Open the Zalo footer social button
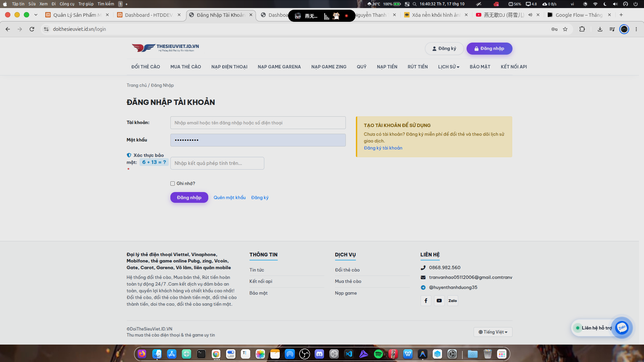Screen dimensions: 644x362 pos(452,301)
